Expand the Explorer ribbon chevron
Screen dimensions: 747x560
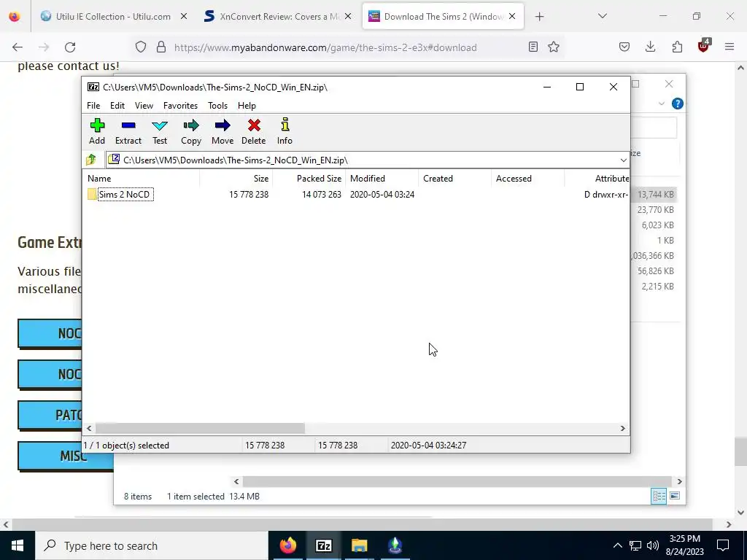coord(661,104)
